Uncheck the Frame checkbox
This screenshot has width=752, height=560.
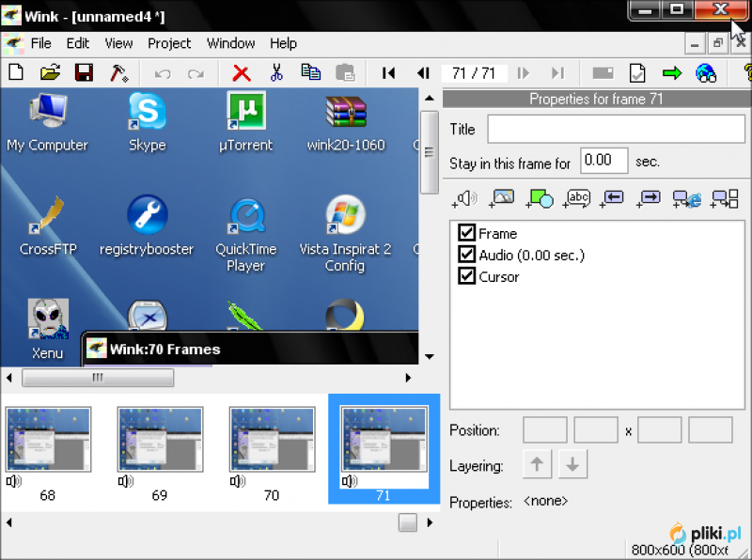coord(466,232)
